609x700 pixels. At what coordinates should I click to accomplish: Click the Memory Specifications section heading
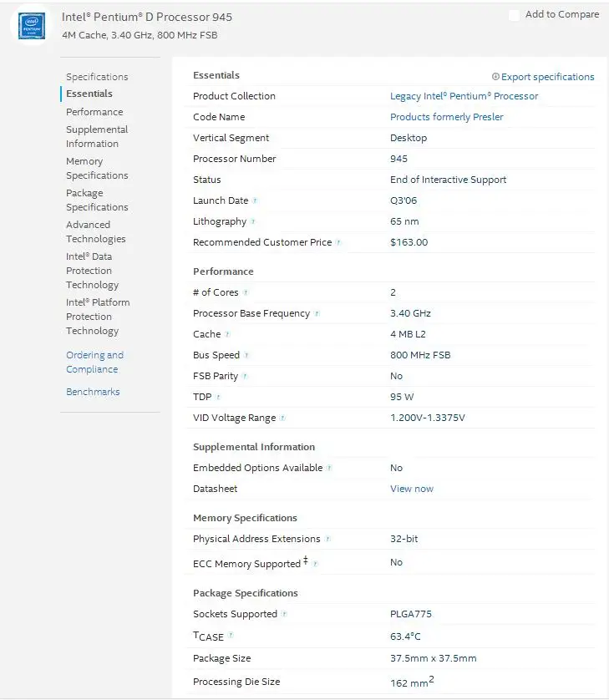pyautogui.click(x=245, y=518)
